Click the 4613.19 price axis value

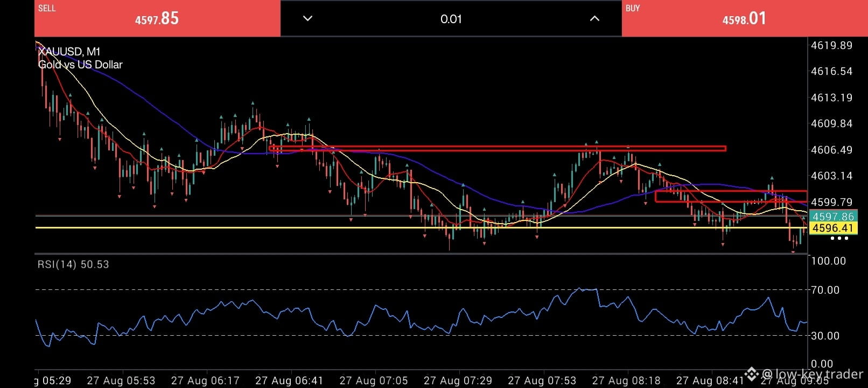click(831, 98)
